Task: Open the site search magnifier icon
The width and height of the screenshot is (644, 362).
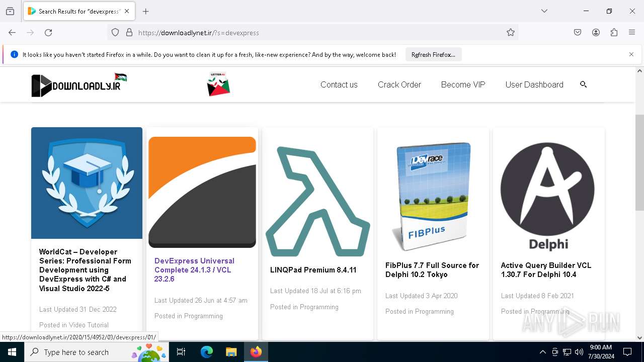Action: pyautogui.click(x=584, y=84)
